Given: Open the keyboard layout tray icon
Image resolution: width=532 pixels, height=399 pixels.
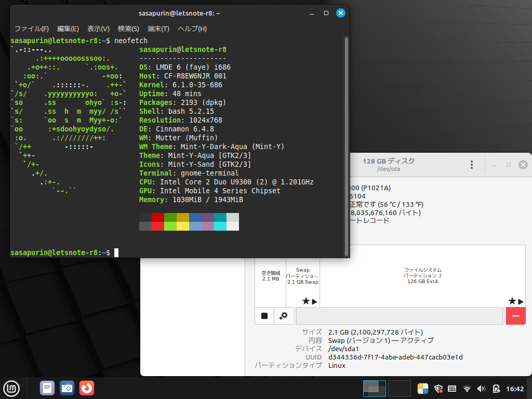Looking at the screenshot, I should [x=452, y=389].
